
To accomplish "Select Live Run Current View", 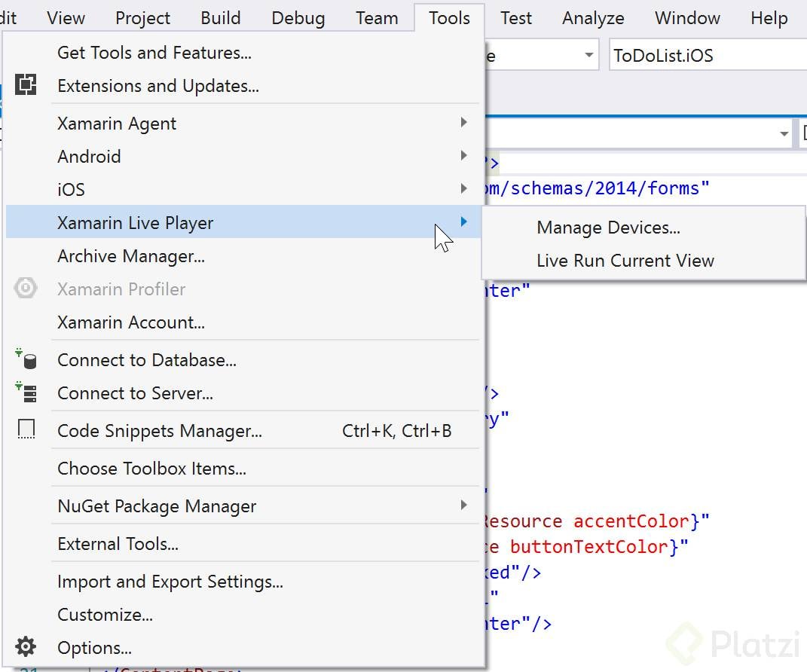I will point(624,261).
